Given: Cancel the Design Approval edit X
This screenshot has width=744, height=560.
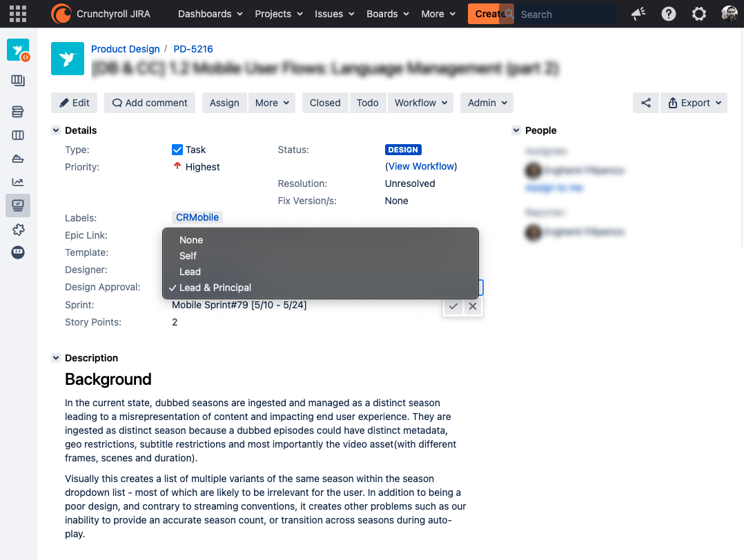Looking at the screenshot, I should (473, 306).
